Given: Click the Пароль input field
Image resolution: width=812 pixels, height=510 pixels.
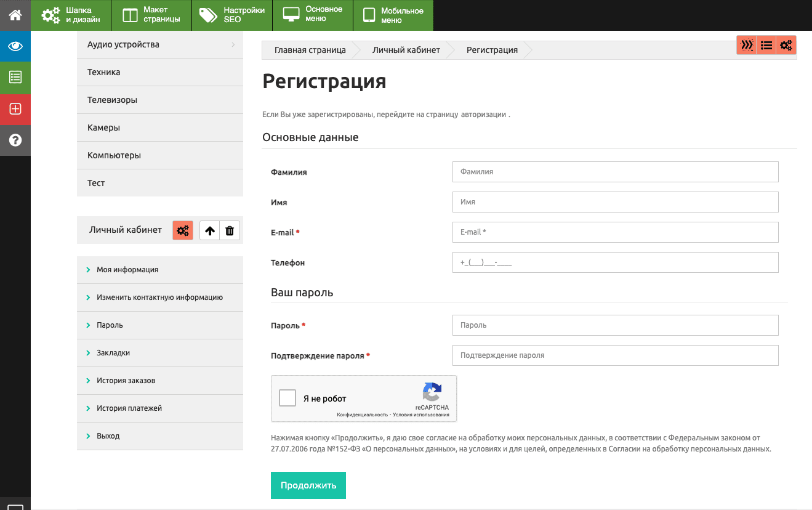Looking at the screenshot, I should (x=616, y=325).
